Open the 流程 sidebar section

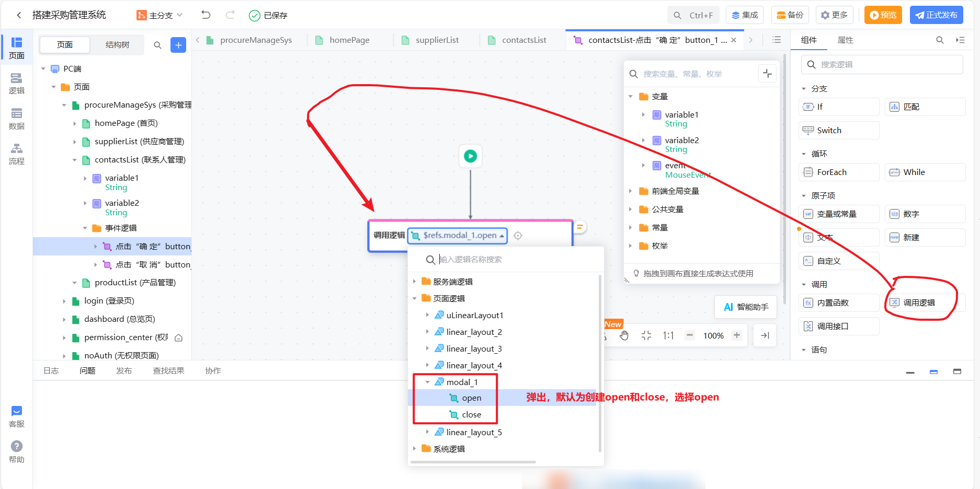[17, 154]
